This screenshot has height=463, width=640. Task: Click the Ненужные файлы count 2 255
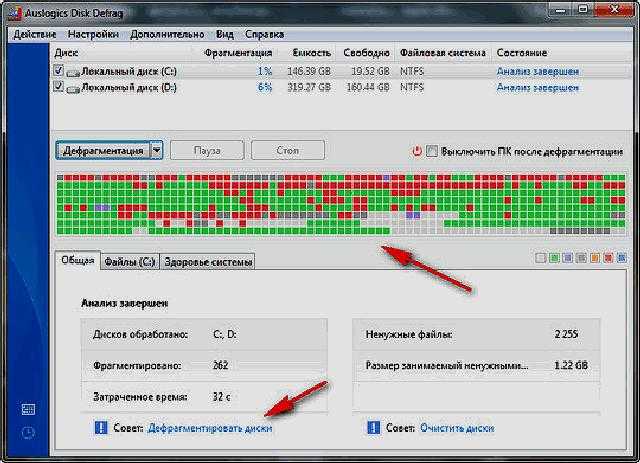point(567,334)
